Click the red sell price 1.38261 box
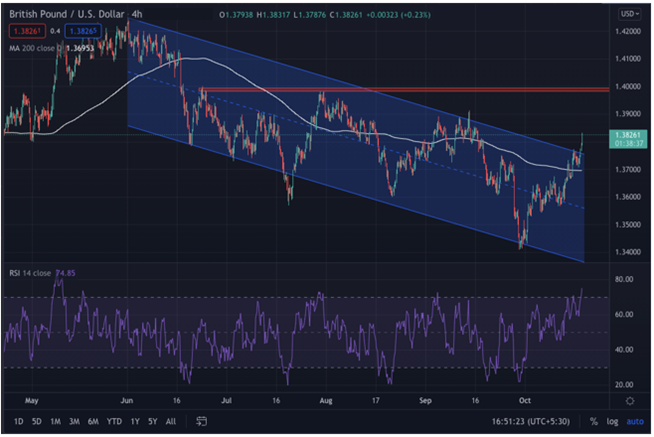The image size is (654, 437). tap(27, 31)
